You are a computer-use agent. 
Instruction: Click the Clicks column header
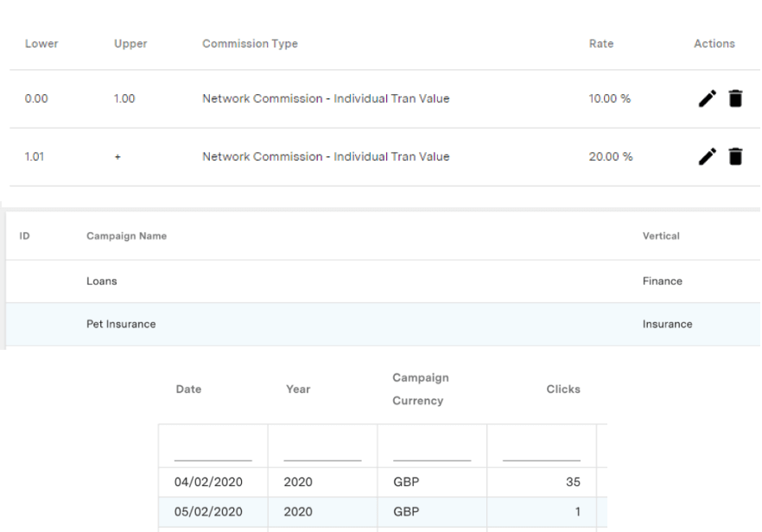click(563, 389)
